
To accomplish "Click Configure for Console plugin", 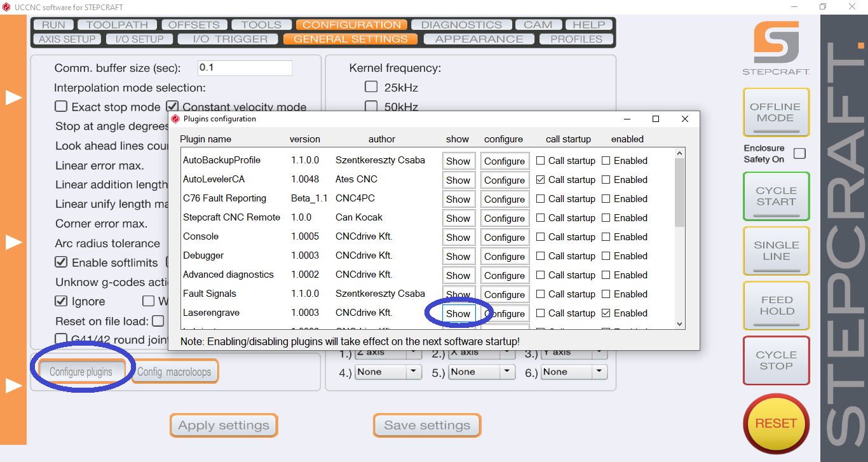I will [x=505, y=237].
